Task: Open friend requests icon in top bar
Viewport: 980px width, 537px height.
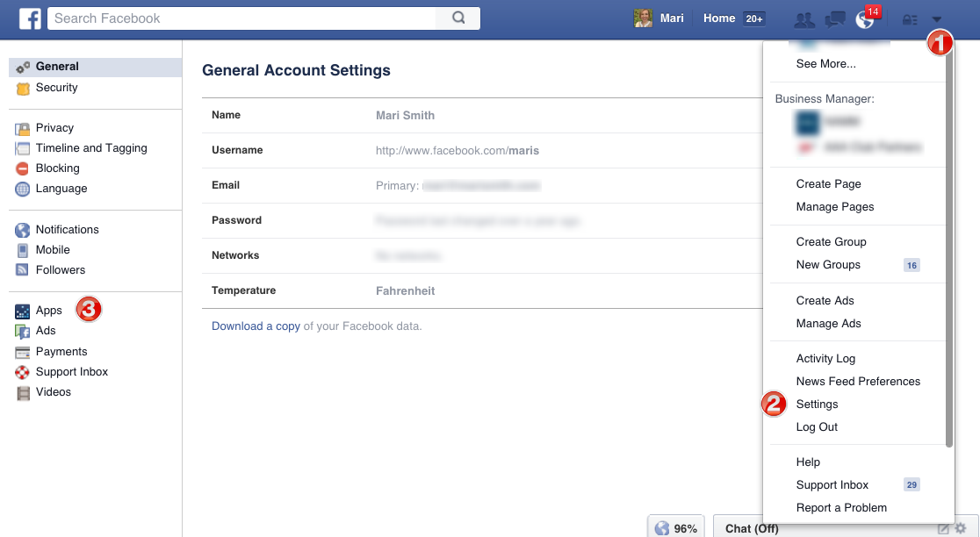Action: (804, 20)
